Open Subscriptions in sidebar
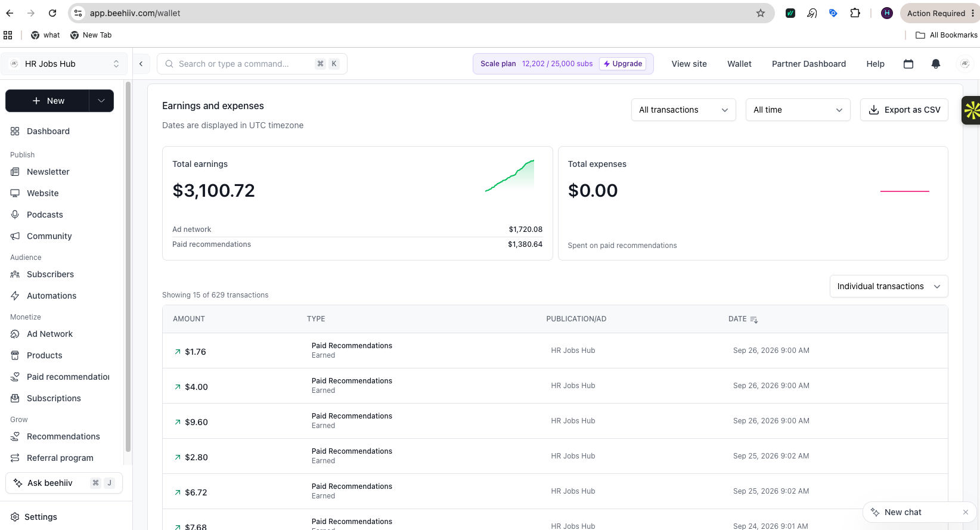980x530 pixels. (x=46, y=398)
